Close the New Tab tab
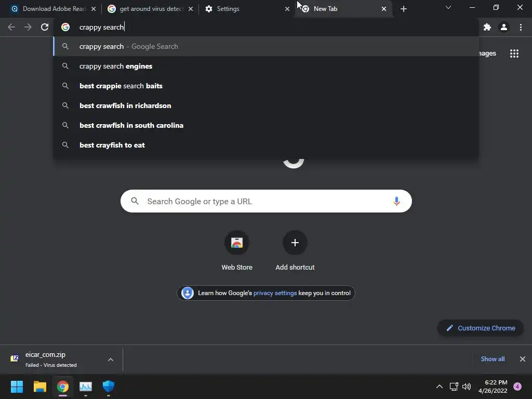This screenshot has height=399, width=532. point(384,9)
